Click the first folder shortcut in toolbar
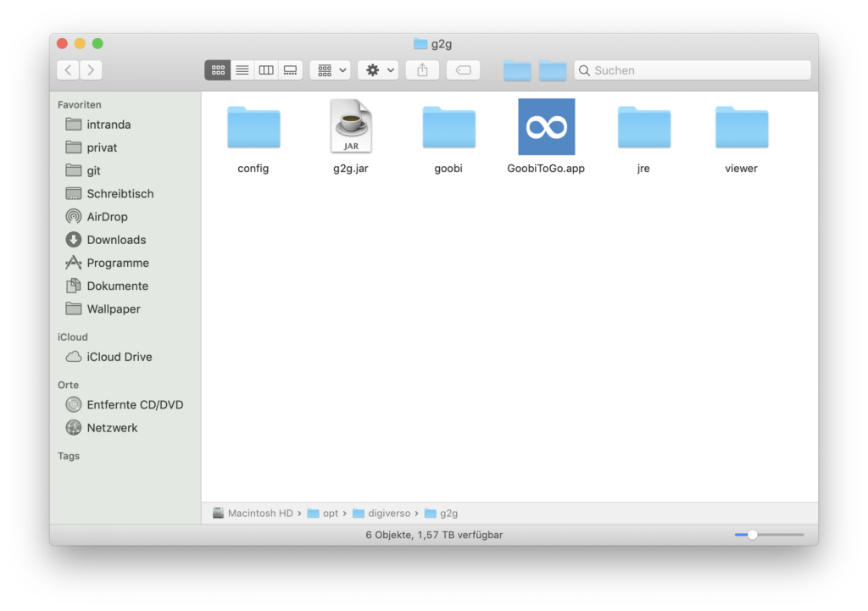This screenshot has width=868, height=611. click(x=517, y=71)
